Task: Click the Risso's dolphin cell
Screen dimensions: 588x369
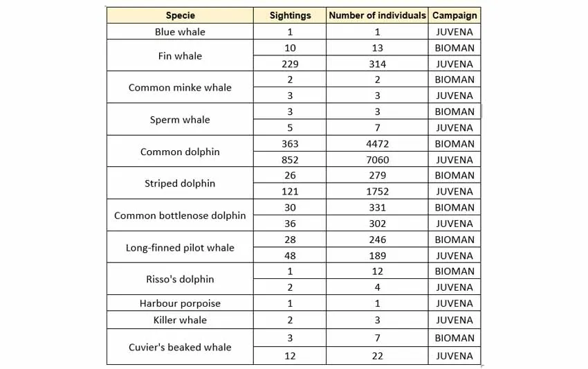Action: (x=180, y=280)
